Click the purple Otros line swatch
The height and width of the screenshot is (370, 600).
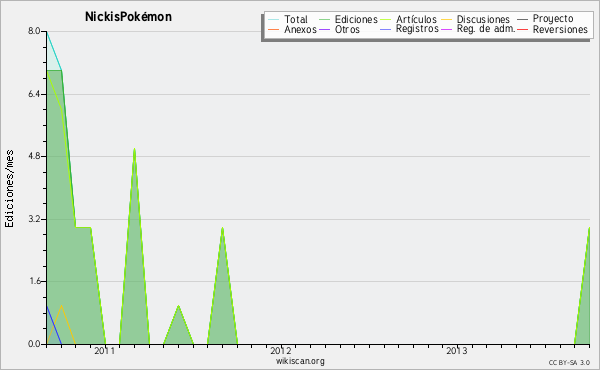[x=324, y=30]
